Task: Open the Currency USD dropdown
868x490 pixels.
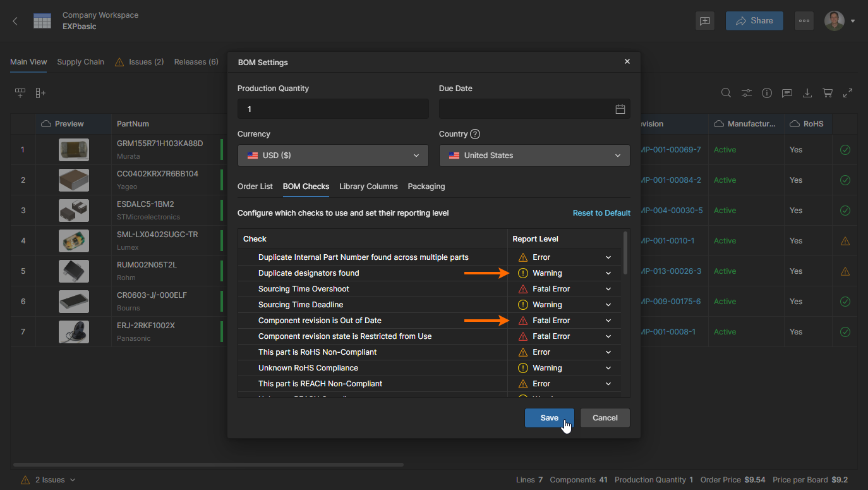Action: 333,156
